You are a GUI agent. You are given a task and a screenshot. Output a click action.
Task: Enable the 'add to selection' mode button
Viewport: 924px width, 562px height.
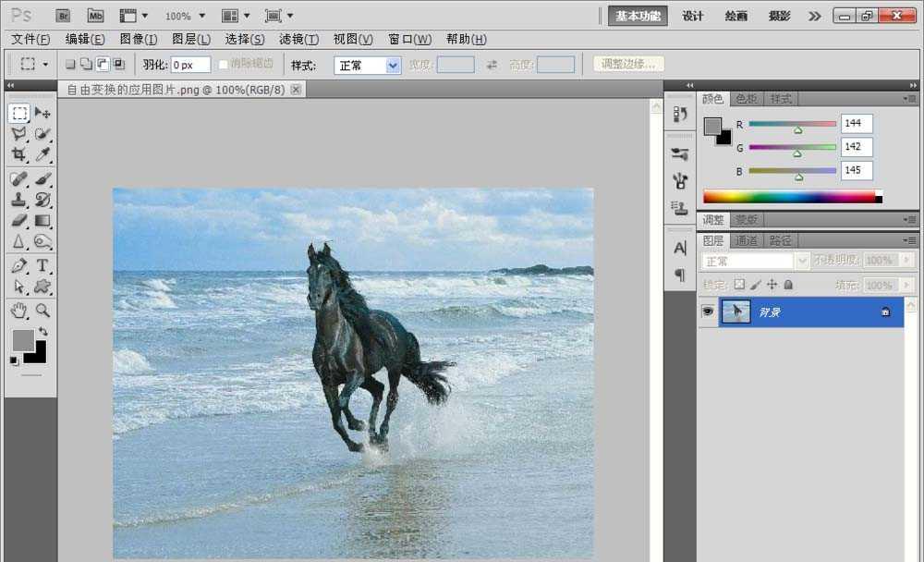tap(86, 65)
